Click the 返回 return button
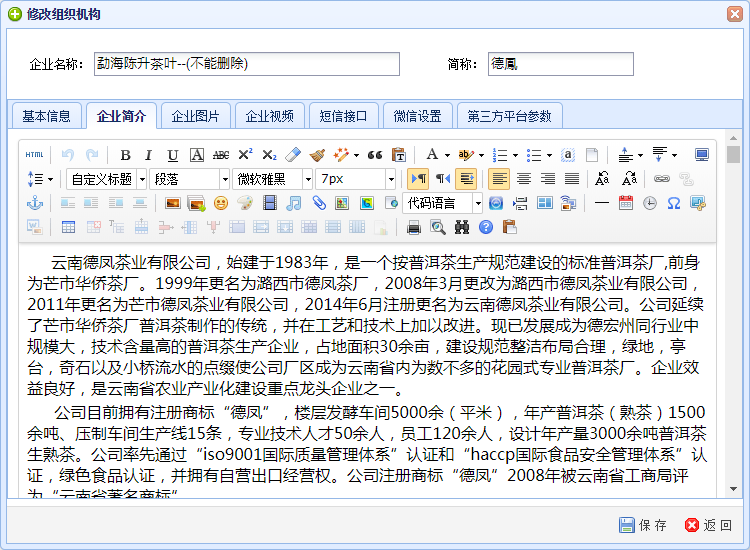750x550 pixels. (708, 525)
